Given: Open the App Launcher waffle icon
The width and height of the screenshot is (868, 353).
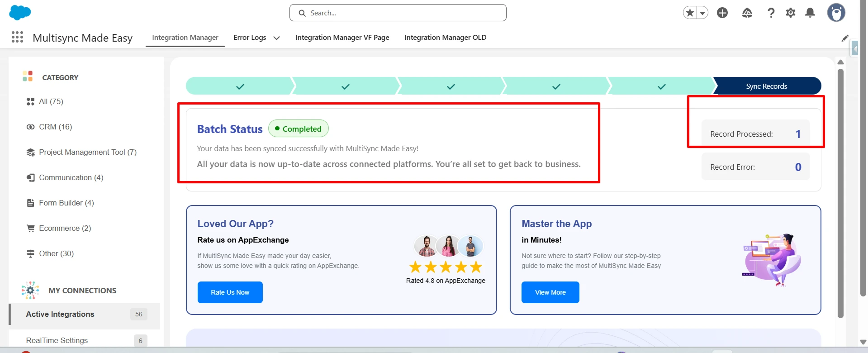Looking at the screenshot, I should 17,37.
